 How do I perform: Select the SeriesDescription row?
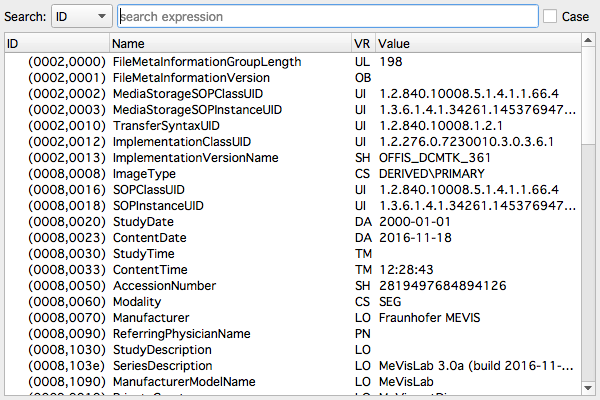tap(167, 366)
